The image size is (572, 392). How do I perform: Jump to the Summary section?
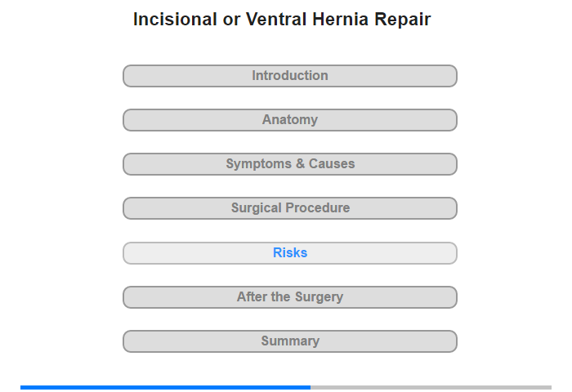click(290, 341)
